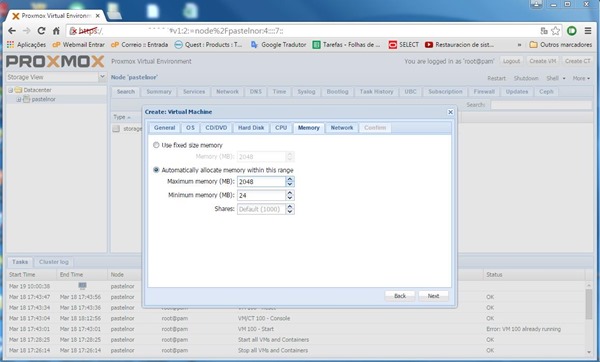Bookmark this page with the star icon

click(555, 31)
